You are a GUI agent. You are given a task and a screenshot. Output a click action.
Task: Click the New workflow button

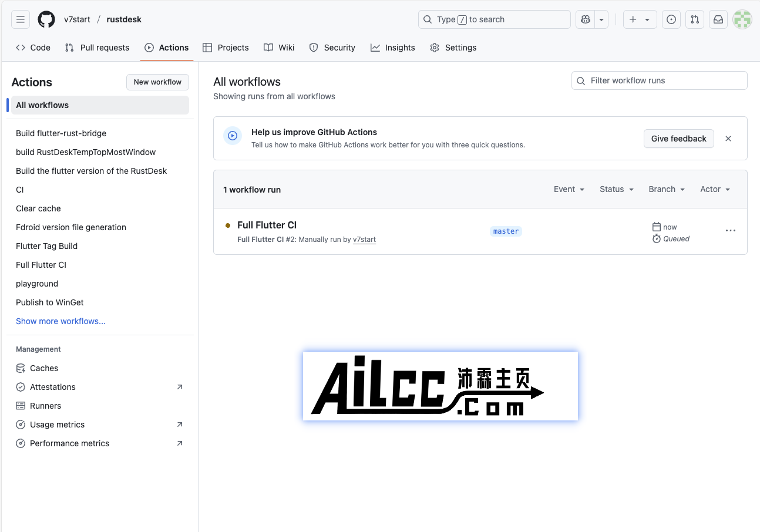[x=157, y=82]
